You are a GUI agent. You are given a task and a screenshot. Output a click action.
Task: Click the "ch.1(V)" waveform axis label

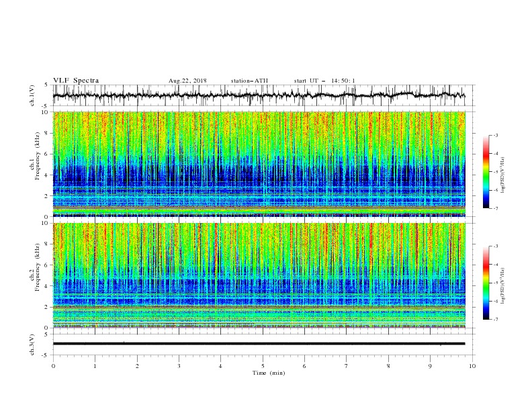pyautogui.click(x=32, y=95)
